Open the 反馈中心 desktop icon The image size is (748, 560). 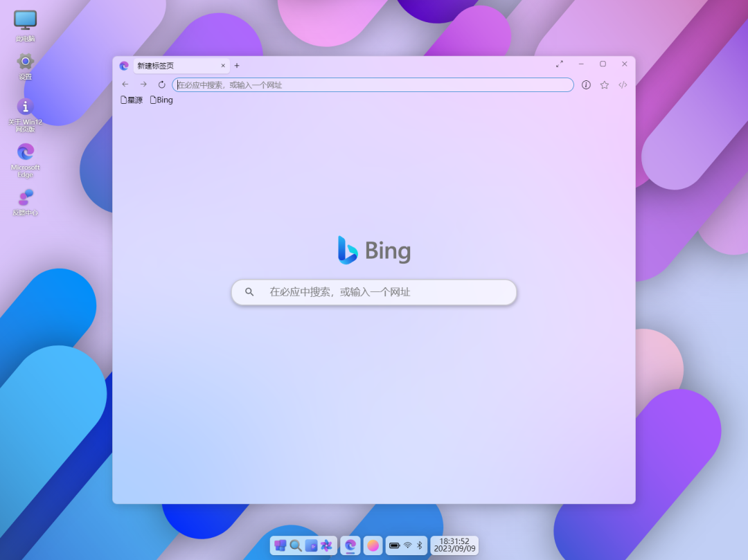point(26,202)
